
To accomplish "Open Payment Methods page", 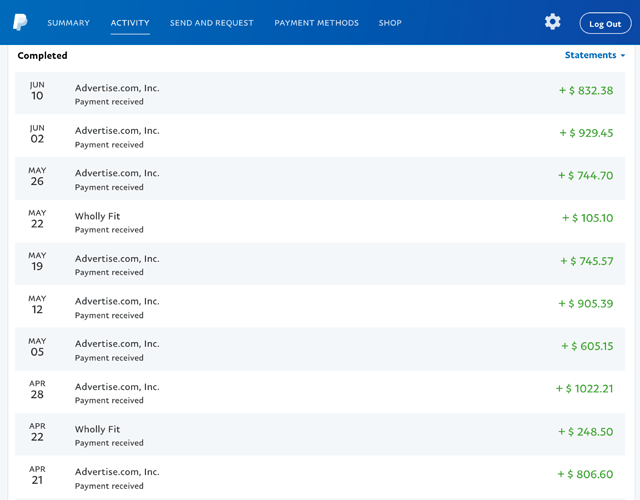I will tap(316, 23).
